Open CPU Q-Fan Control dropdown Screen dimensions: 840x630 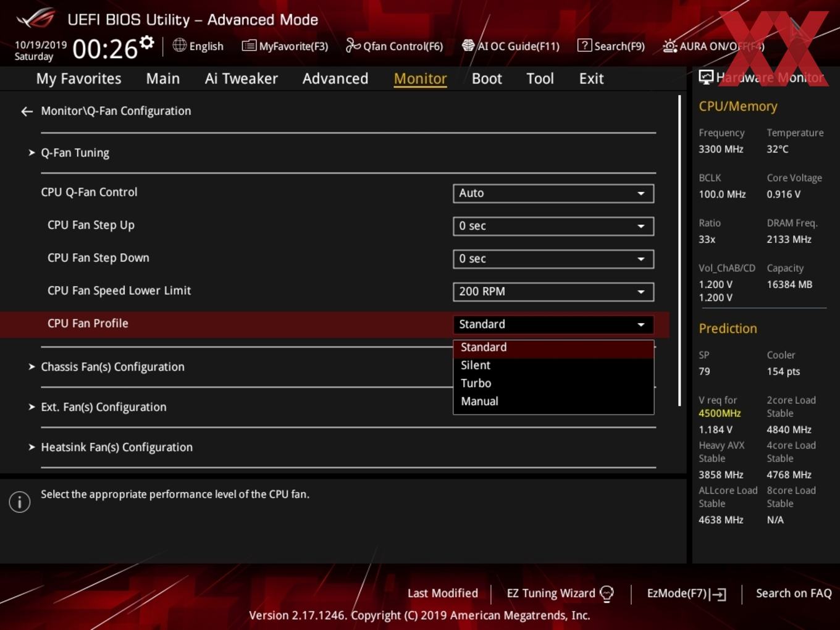pos(553,193)
